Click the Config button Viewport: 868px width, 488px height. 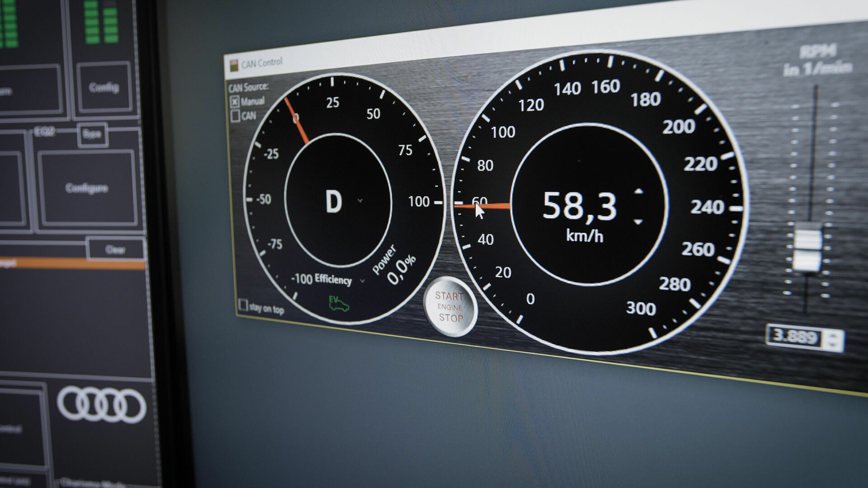click(104, 88)
